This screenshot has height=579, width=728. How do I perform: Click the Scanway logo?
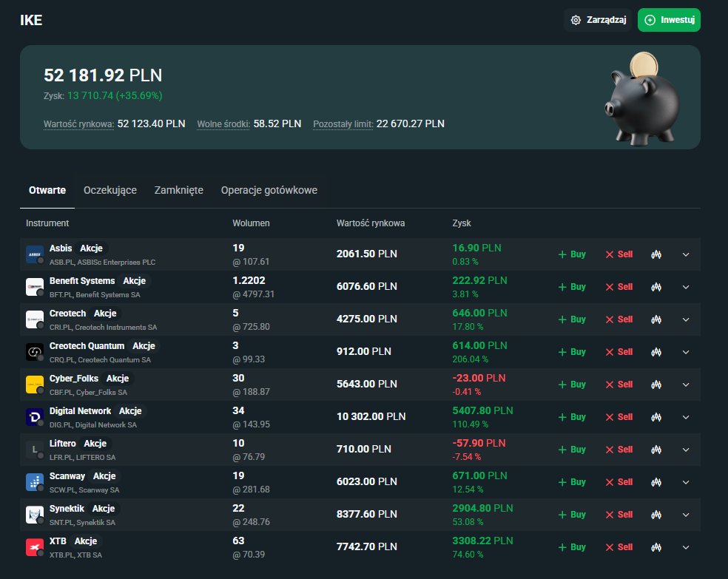coord(35,481)
